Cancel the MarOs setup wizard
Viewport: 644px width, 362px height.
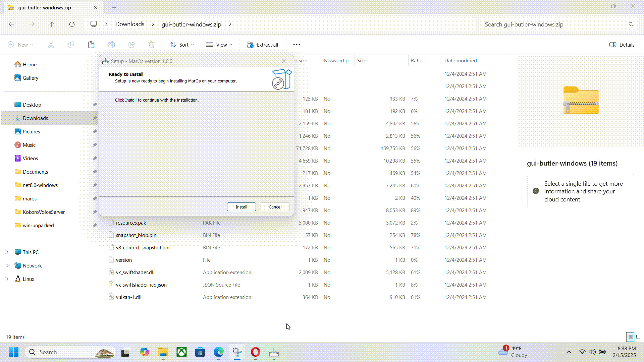(275, 207)
